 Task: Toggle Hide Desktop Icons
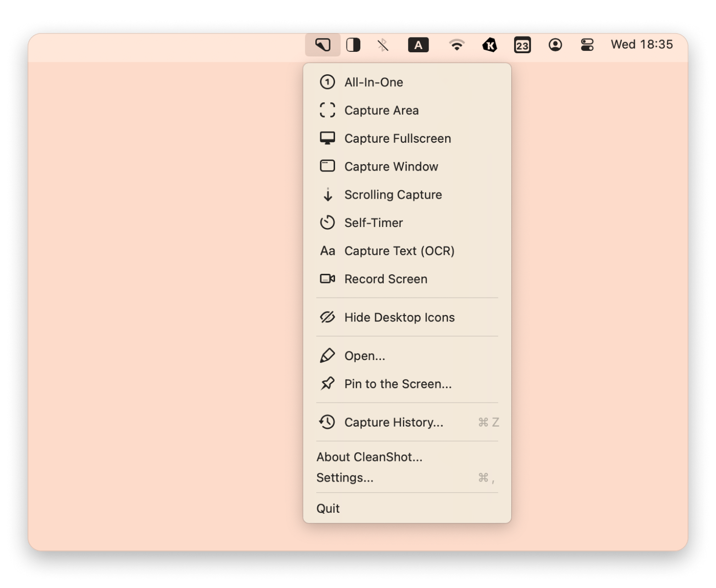click(399, 317)
